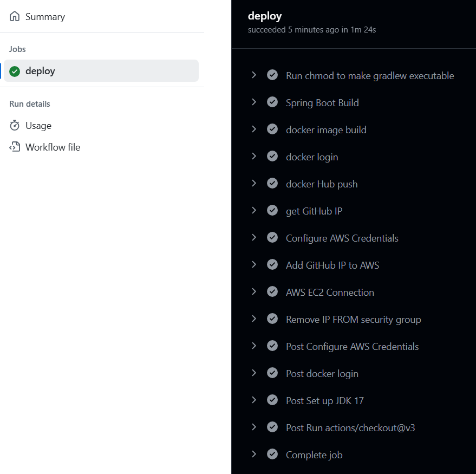Viewport: 476px width, 474px height.
Task: Expand the Configure AWS Credentials step chevron
Action: pyautogui.click(x=254, y=237)
